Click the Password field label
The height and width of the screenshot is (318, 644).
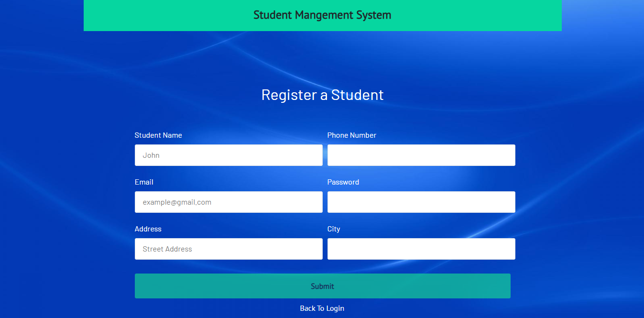(x=343, y=182)
